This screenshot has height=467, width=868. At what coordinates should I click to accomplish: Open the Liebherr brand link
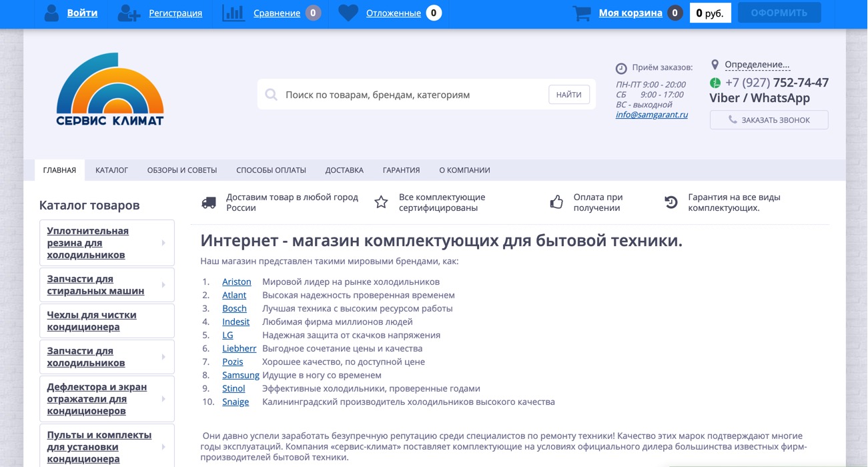pyautogui.click(x=240, y=348)
